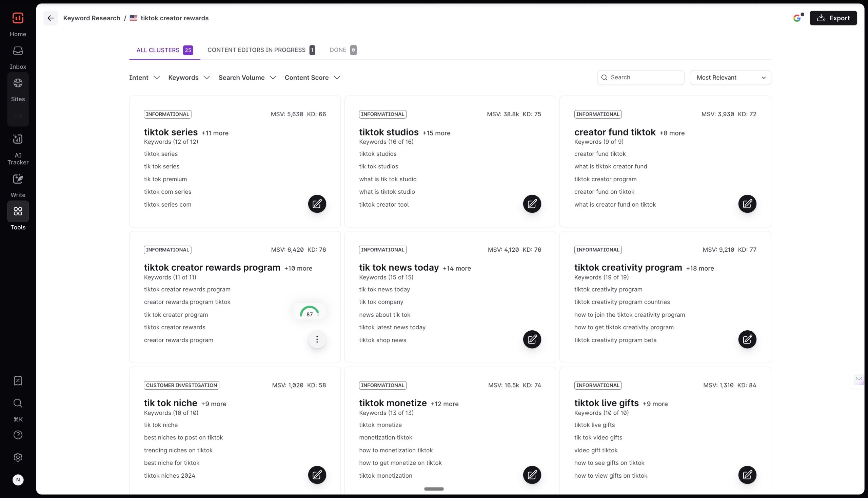
Task: Click the back arrow button
Action: 51,18
